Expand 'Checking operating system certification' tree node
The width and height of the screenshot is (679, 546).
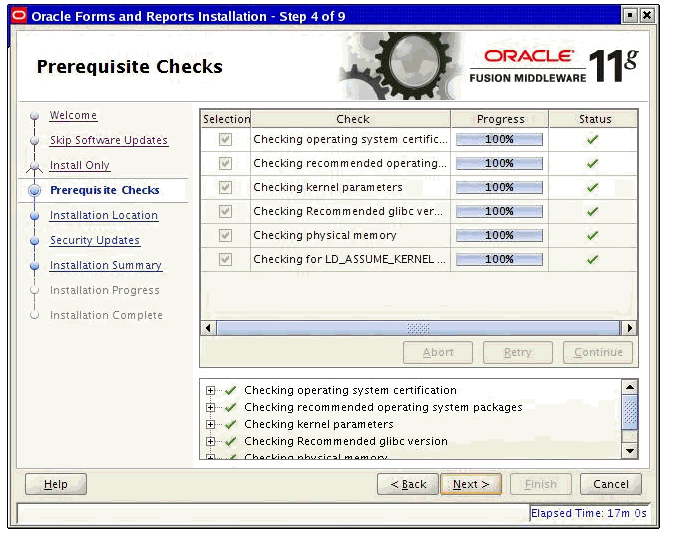(210, 391)
